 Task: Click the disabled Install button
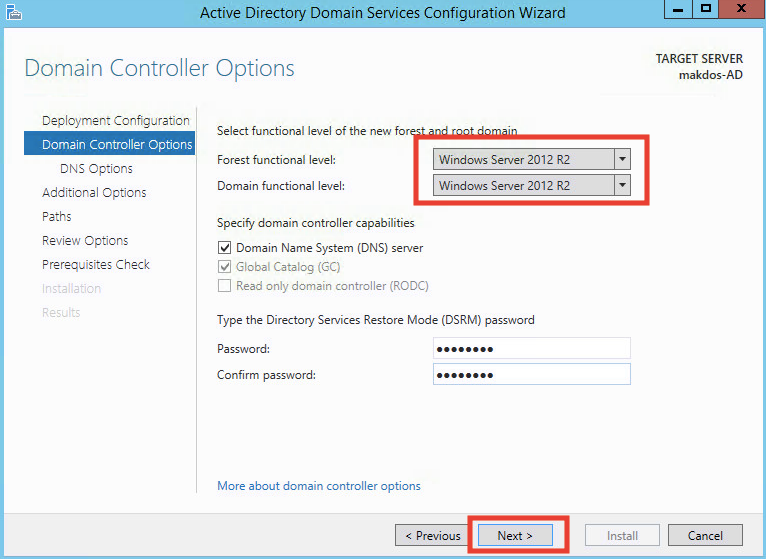[622, 536]
